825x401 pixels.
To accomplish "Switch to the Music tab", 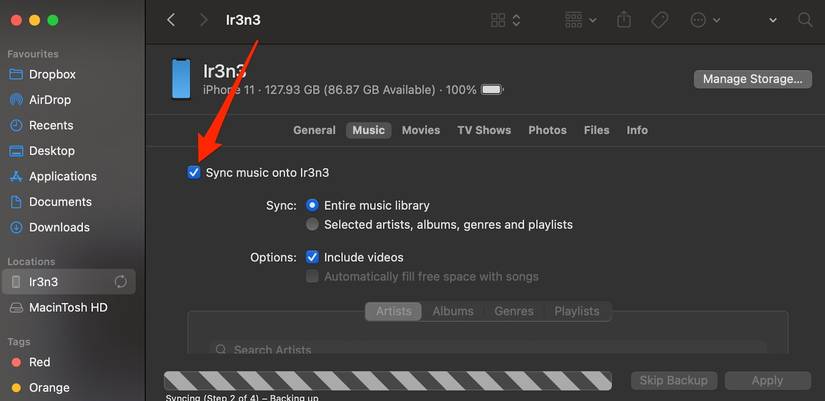I will coord(368,130).
